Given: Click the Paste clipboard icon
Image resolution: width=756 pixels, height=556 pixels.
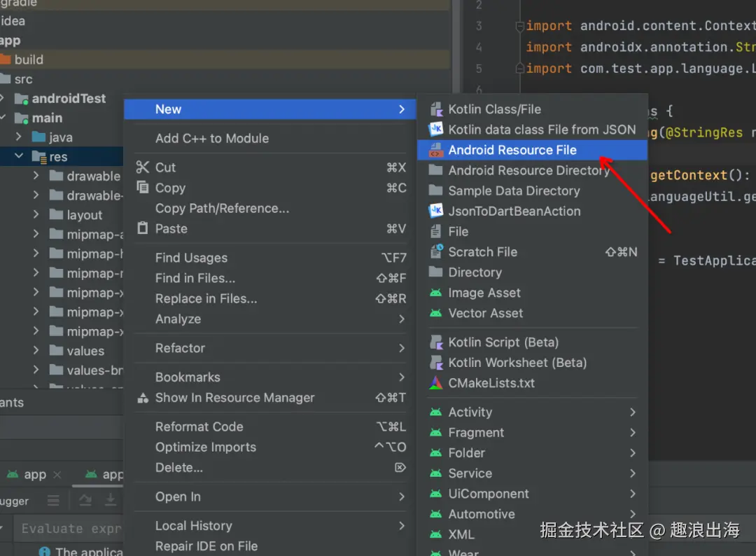Looking at the screenshot, I should click(x=143, y=228).
